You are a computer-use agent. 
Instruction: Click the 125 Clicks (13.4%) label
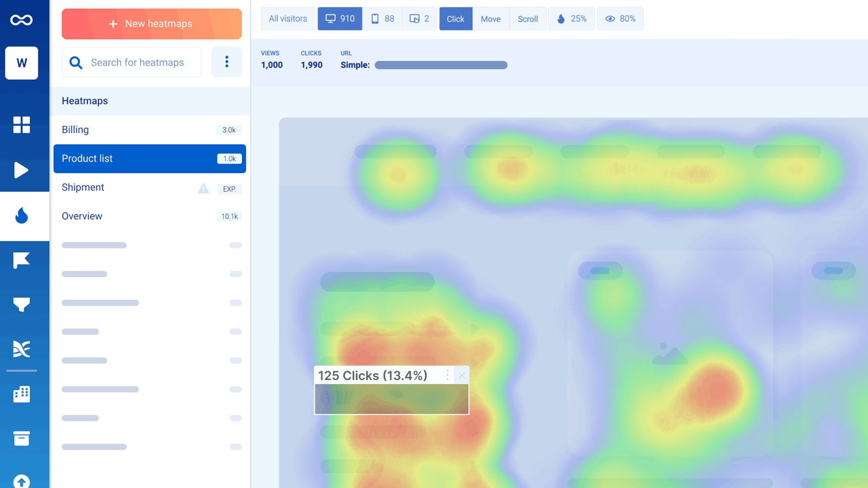click(x=373, y=375)
